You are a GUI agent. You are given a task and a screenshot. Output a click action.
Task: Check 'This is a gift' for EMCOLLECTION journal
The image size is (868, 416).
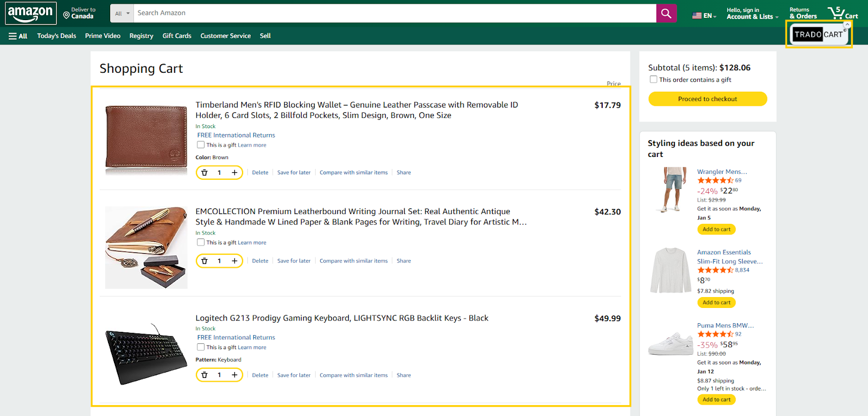tap(201, 243)
